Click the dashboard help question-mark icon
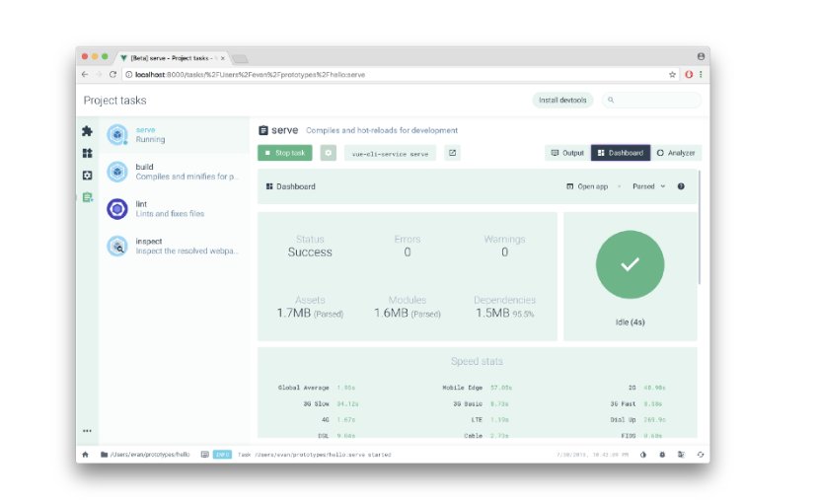The width and height of the screenshot is (818, 504). 681,186
